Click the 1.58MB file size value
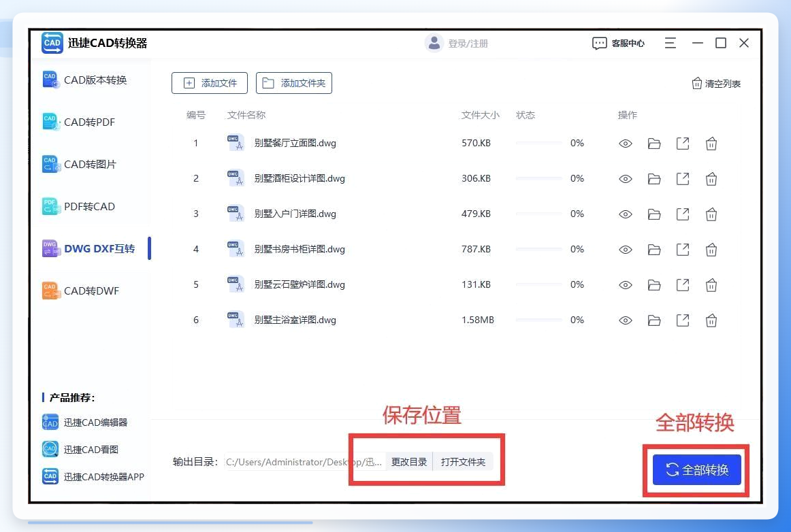 [478, 320]
